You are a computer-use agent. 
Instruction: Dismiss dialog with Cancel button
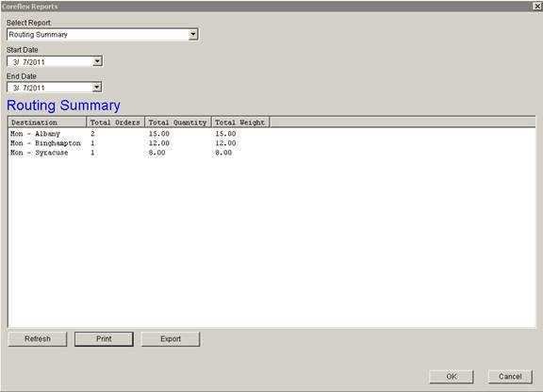coord(510,376)
